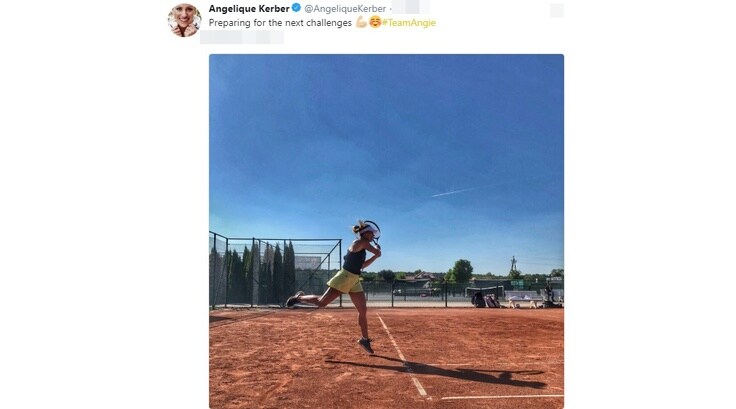Viewport: 736px width, 409px height.
Task: Select the smiling face emoji
Action: coord(375,22)
